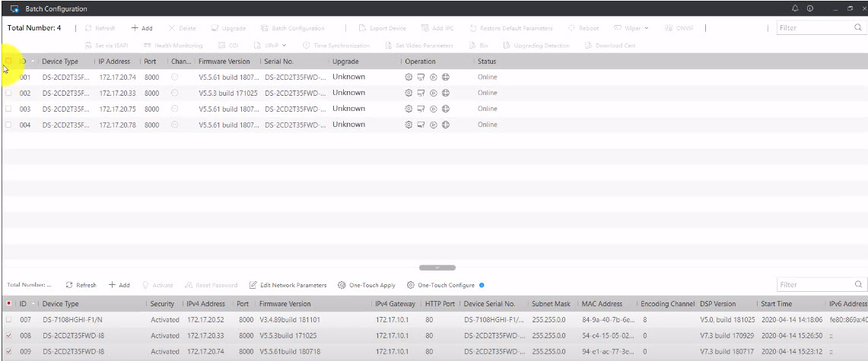Click Add in the top toolbar
The width and height of the screenshot is (868, 361).
[x=141, y=28]
